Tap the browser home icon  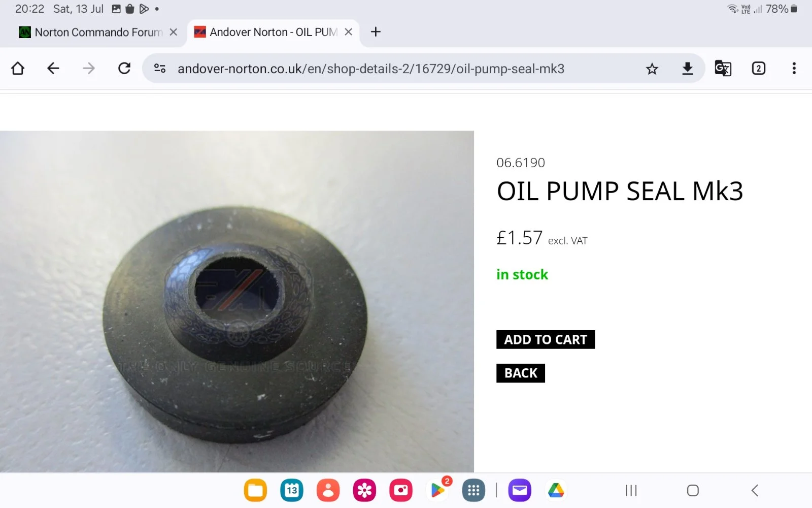tap(18, 69)
